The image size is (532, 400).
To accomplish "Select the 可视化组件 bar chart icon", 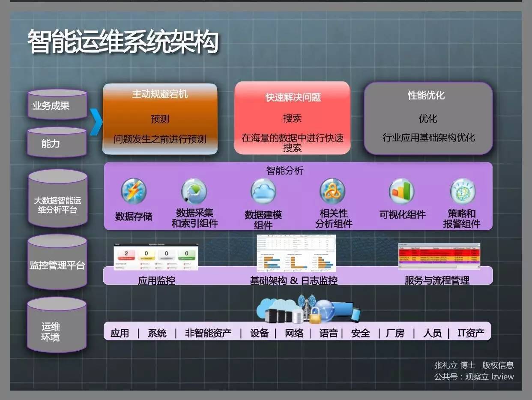I will [x=401, y=191].
